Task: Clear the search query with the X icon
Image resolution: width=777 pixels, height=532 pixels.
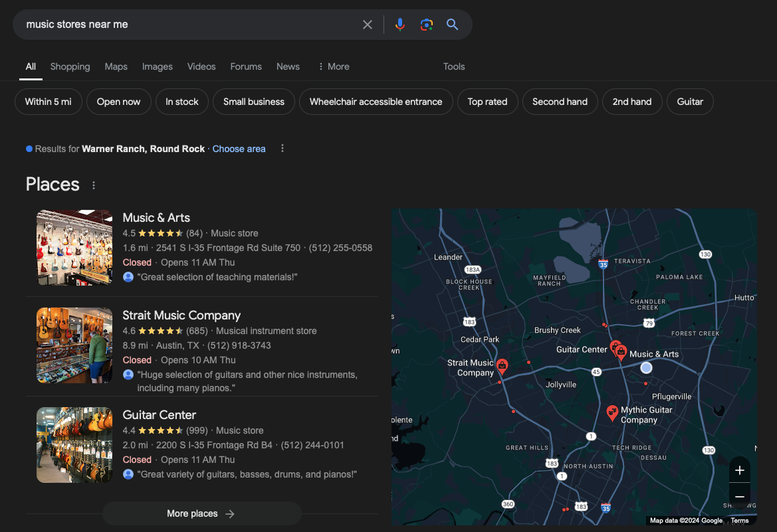Action: 367,25
